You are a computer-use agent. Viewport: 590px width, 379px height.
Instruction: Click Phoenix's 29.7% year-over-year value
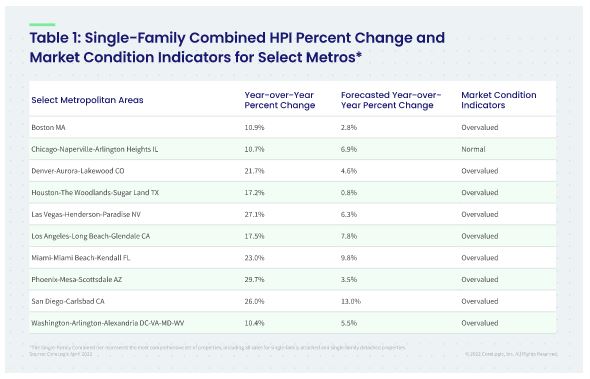point(254,280)
